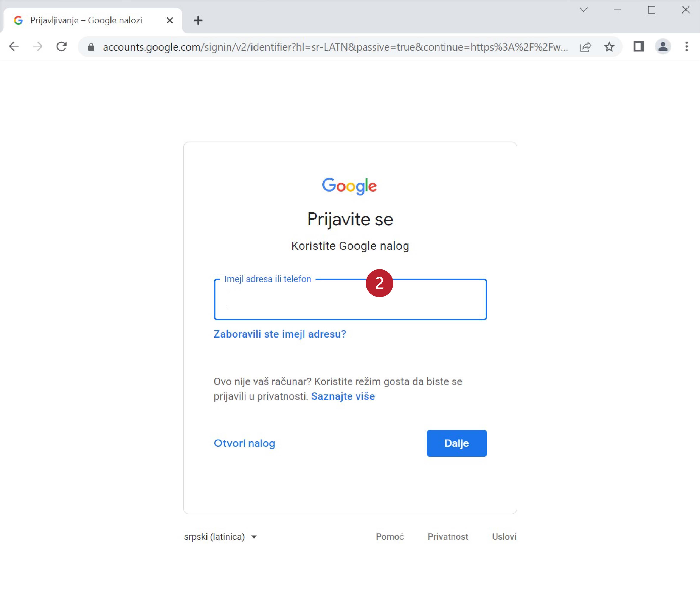Open the tab search chevron dropdown

[x=584, y=10]
